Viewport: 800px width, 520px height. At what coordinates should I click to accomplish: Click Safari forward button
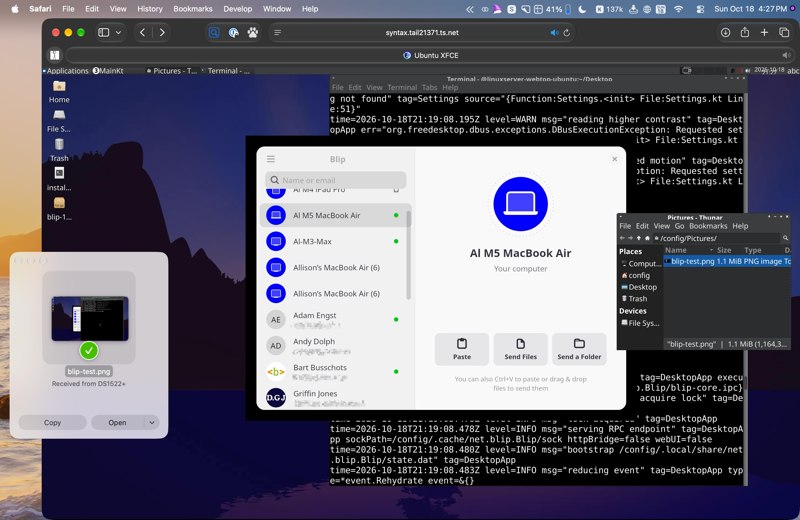162,33
